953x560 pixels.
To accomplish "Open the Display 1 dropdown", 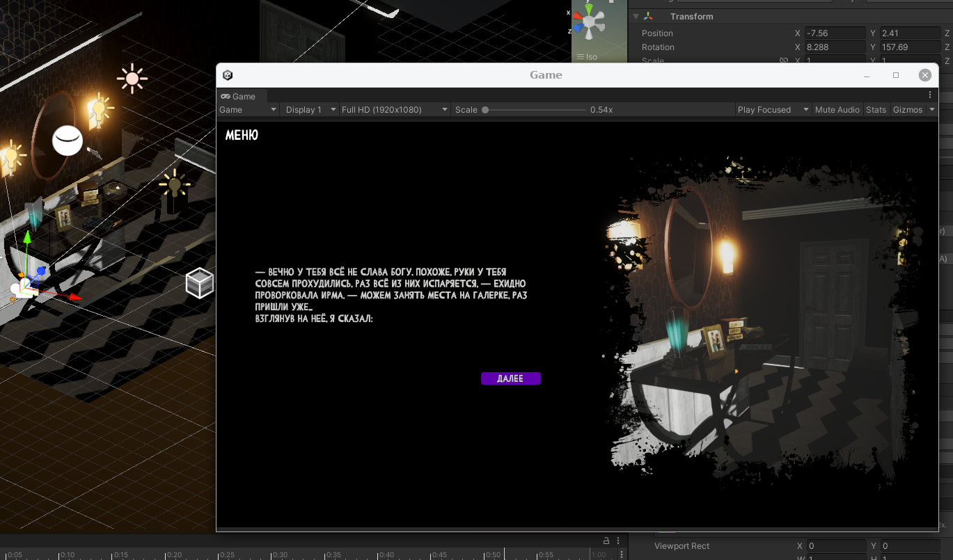I will (309, 110).
